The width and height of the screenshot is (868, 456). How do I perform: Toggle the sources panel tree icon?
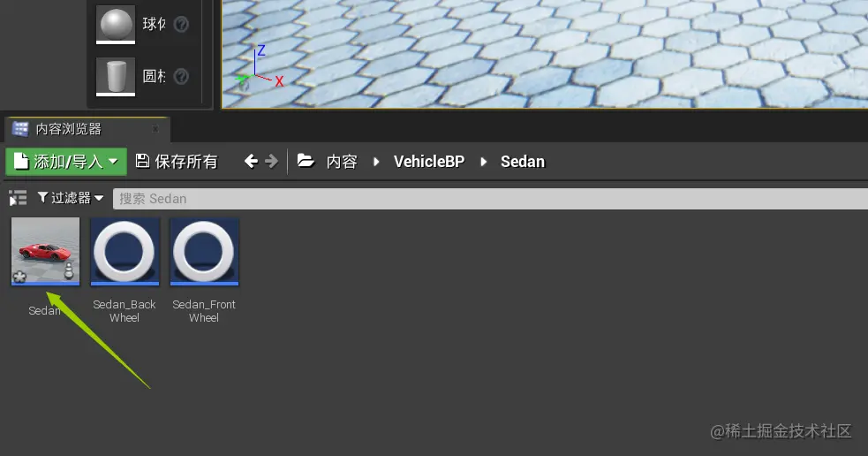(18, 198)
